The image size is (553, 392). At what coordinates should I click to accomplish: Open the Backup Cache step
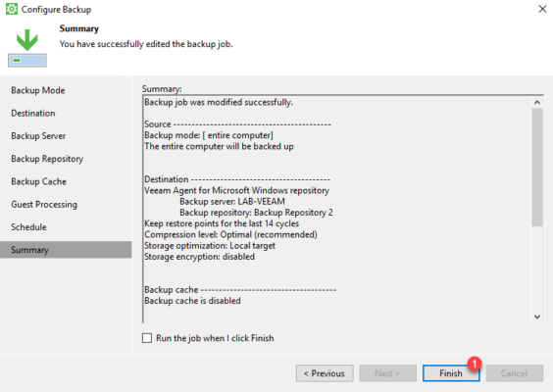click(x=39, y=181)
